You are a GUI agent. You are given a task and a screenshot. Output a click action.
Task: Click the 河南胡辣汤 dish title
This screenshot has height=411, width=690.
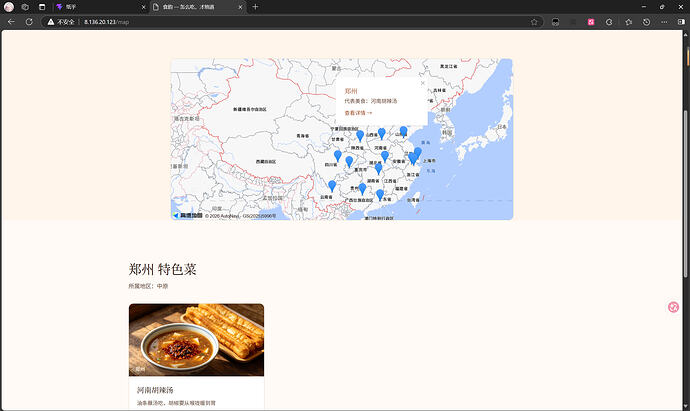[155, 390]
